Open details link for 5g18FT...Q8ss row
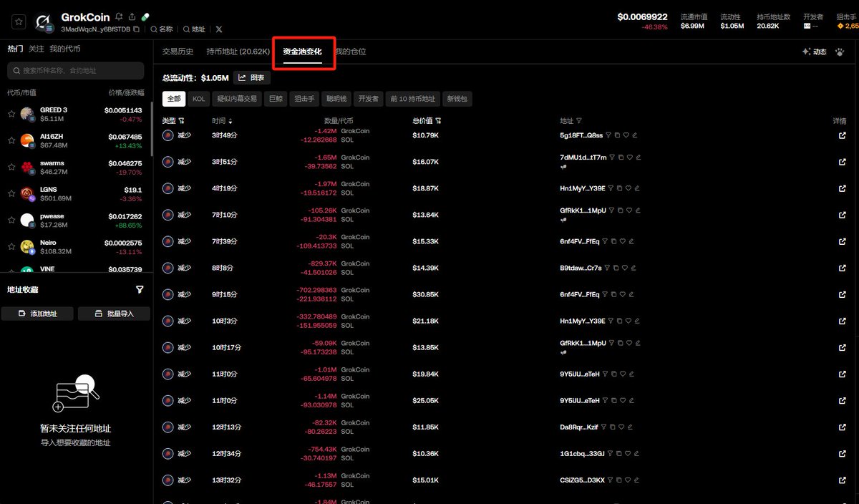Image resolution: width=859 pixels, height=504 pixels. click(842, 135)
